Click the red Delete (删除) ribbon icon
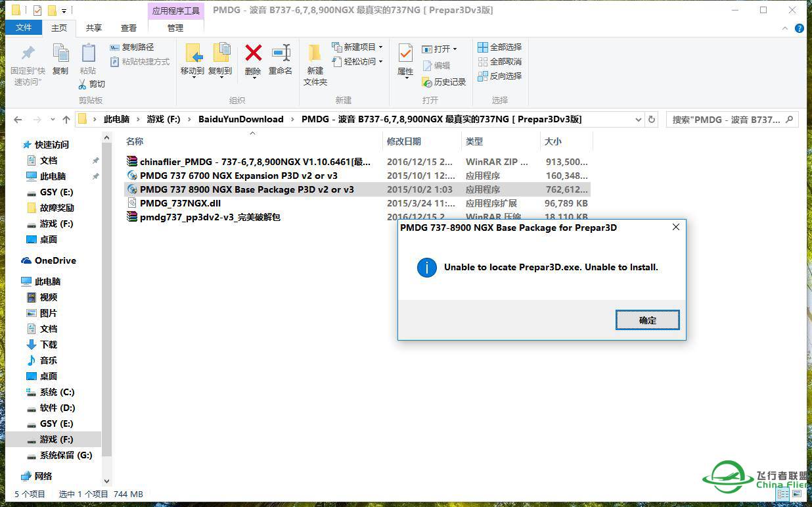Screen dimensions: 812x507 [253, 54]
